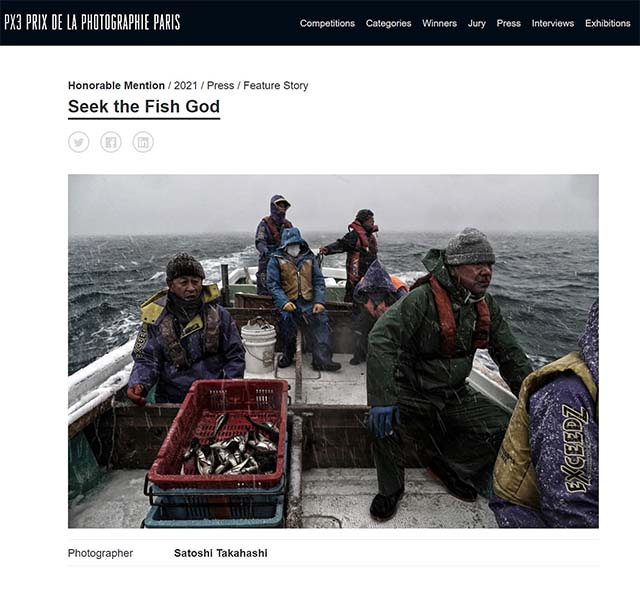Share the story on Facebook
Image resolution: width=640 pixels, height=589 pixels.
(x=111, y=142)
